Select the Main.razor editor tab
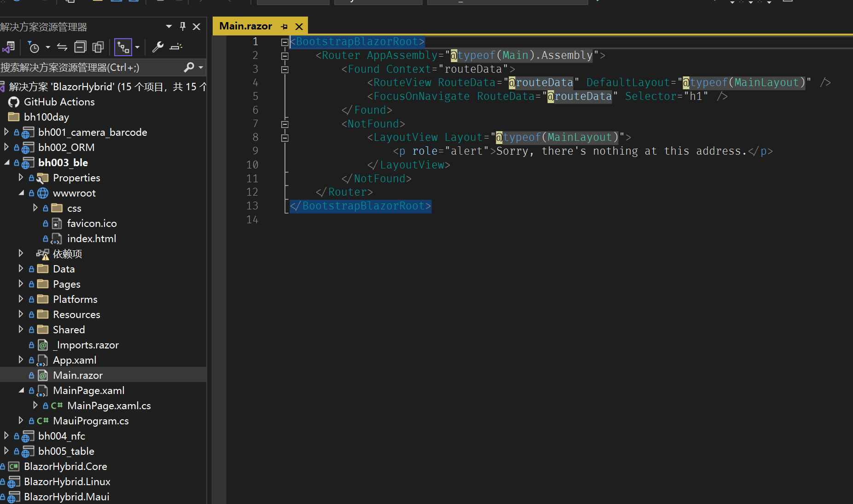The width and height of the screenshot is (853, 504). click(245, 26)
